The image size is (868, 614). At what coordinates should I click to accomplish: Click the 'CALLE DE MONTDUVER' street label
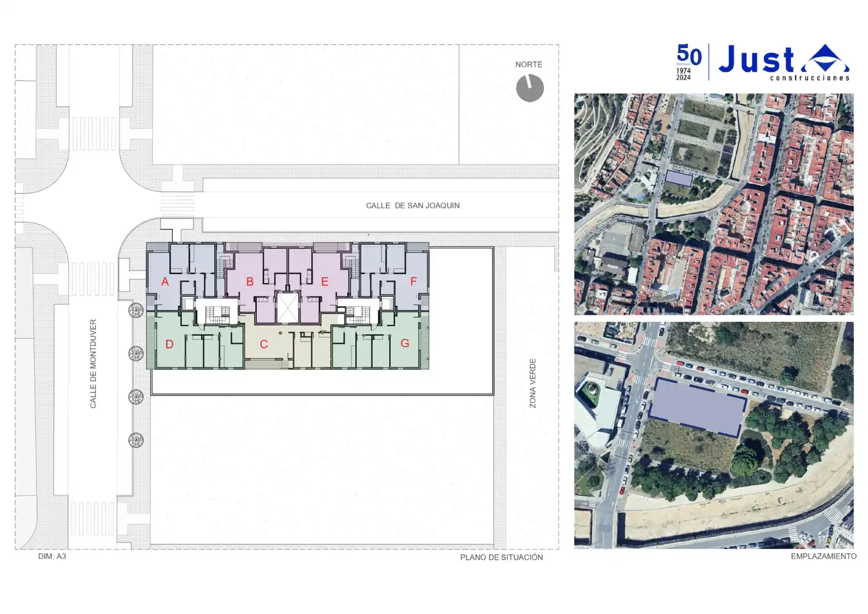pos(93,364)
